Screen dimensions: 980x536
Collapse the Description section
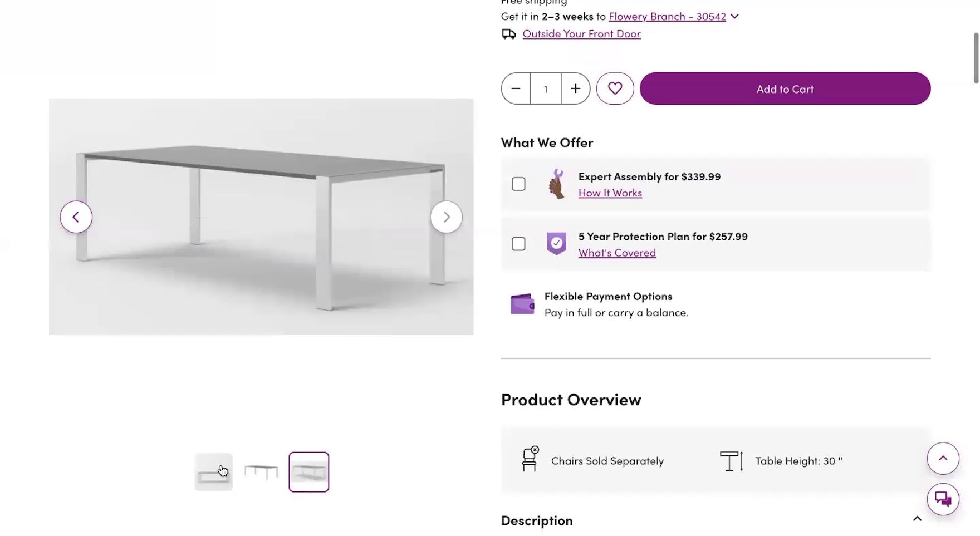(x=917, y=519)
